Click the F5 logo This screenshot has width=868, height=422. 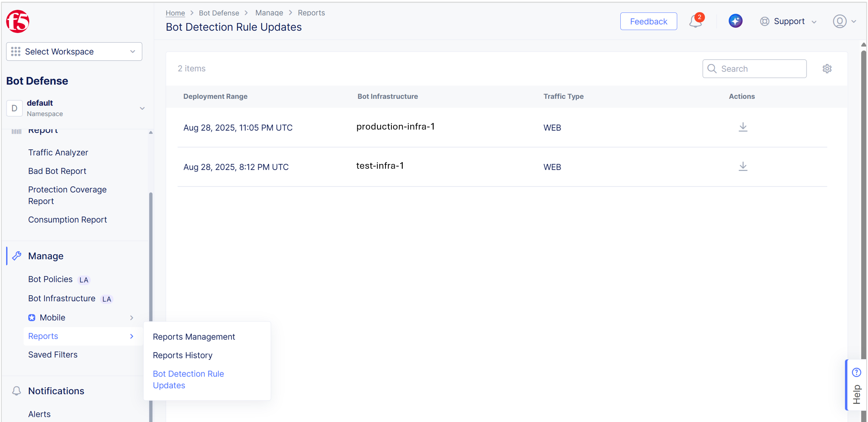tap(17, 21)
